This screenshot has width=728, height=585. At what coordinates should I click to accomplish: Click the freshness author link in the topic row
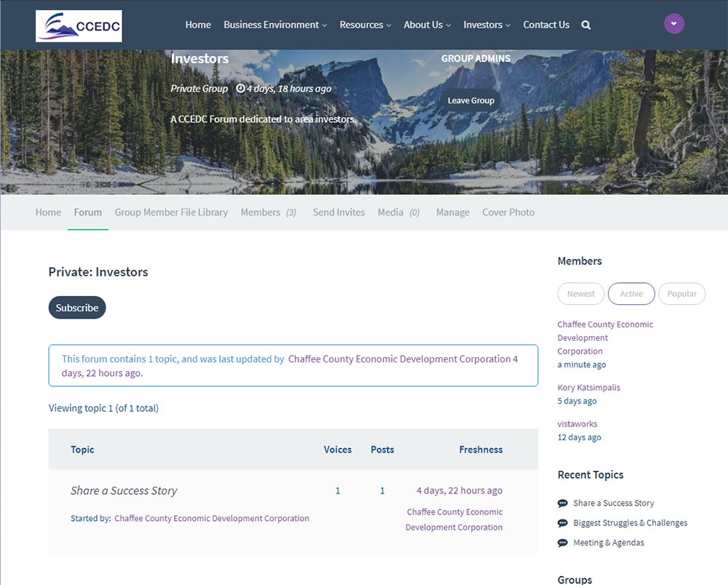(454, 520)
